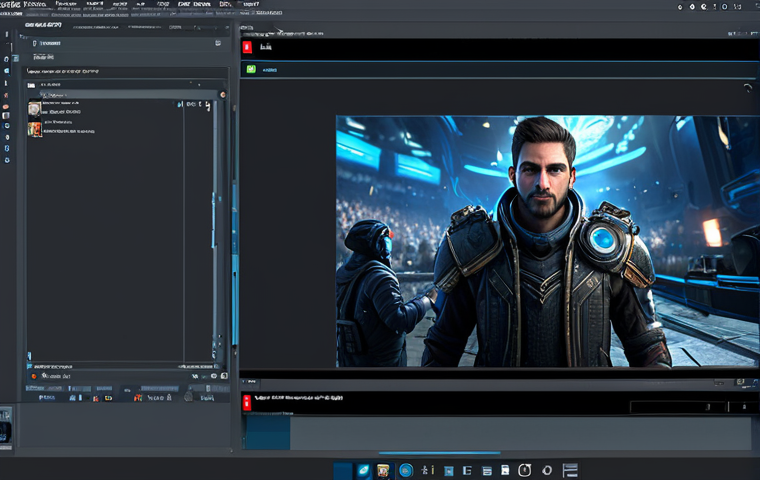Toggle the small checkbox right of the first panel row
The height and width of the screenshot is (480, 760).
pyautogui.click(x=217, y=44)
